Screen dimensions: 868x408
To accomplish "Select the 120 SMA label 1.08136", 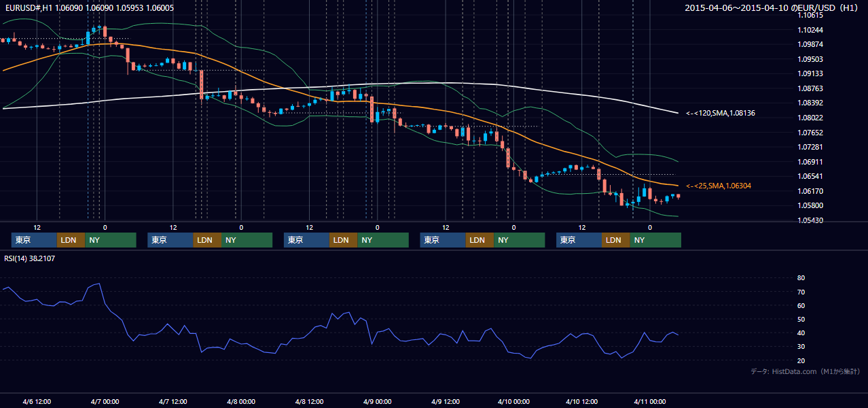I will (x=721, y=113).
